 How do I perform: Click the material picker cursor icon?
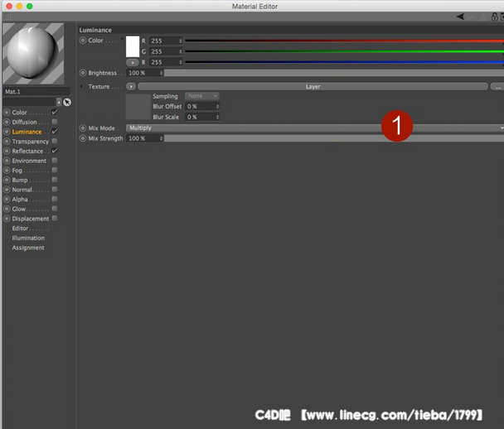pyautogui.click(x=67, y=102)
